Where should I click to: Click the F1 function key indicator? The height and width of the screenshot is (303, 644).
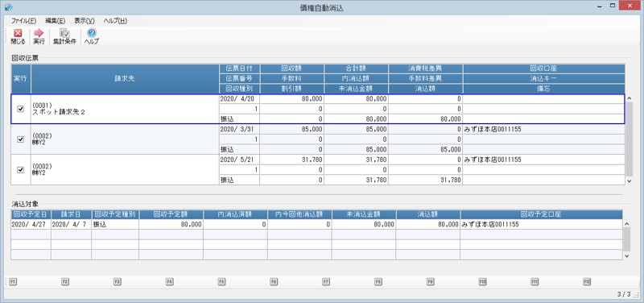[x=13, y=281]
